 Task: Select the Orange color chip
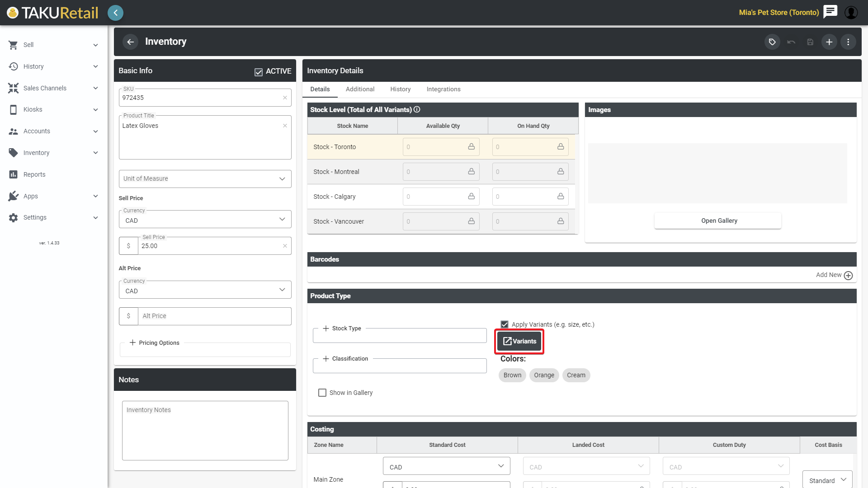click(544, 375)
